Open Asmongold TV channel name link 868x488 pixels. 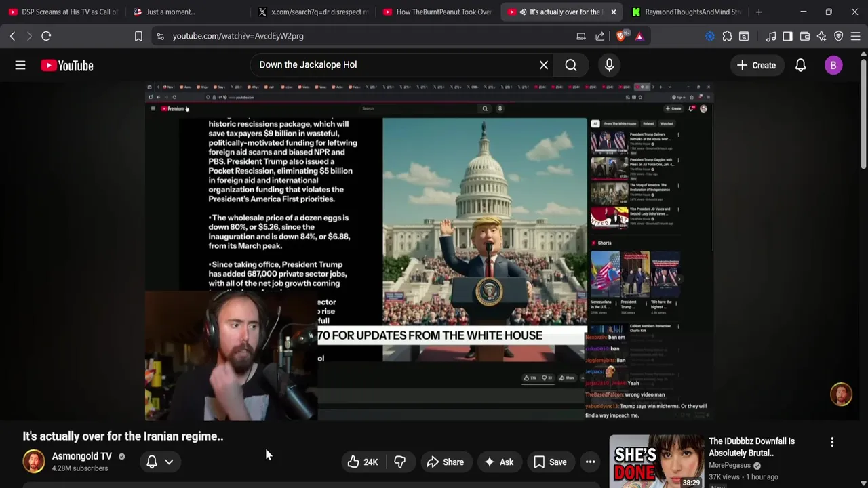click(x=82, y=456)
